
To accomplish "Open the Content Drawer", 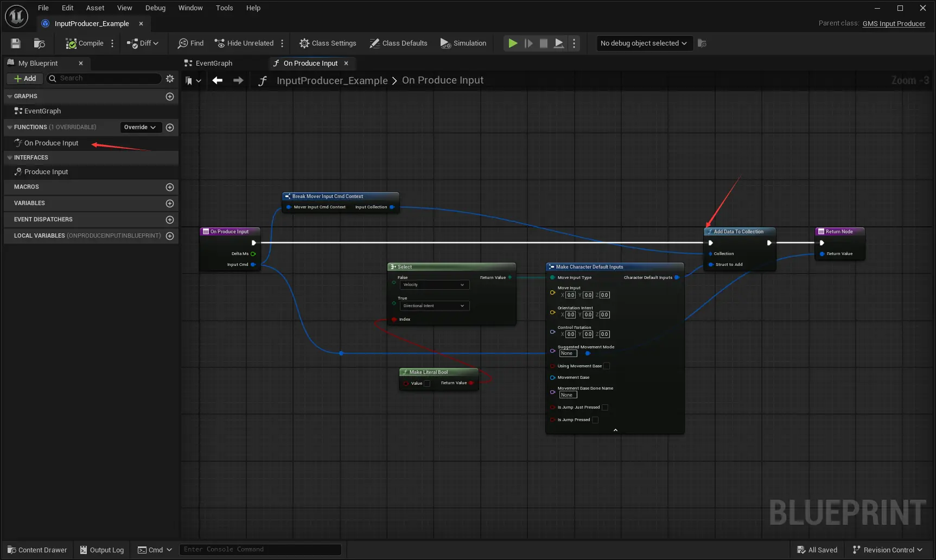I will click(37, 550).
